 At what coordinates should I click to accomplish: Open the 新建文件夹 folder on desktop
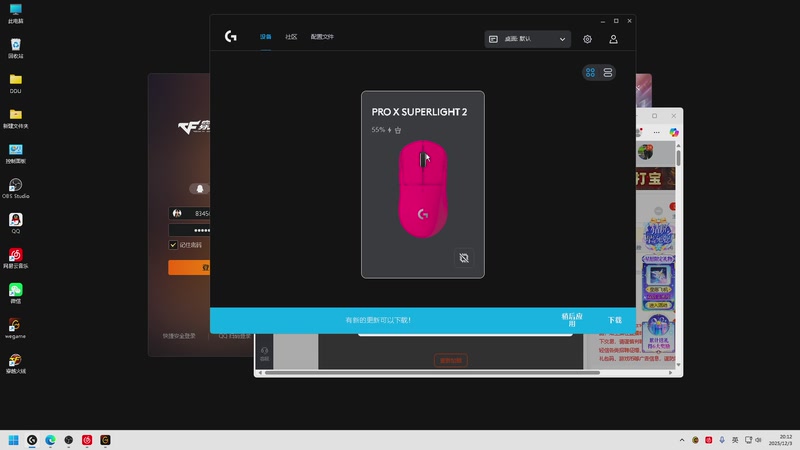[x=16, y=119]
